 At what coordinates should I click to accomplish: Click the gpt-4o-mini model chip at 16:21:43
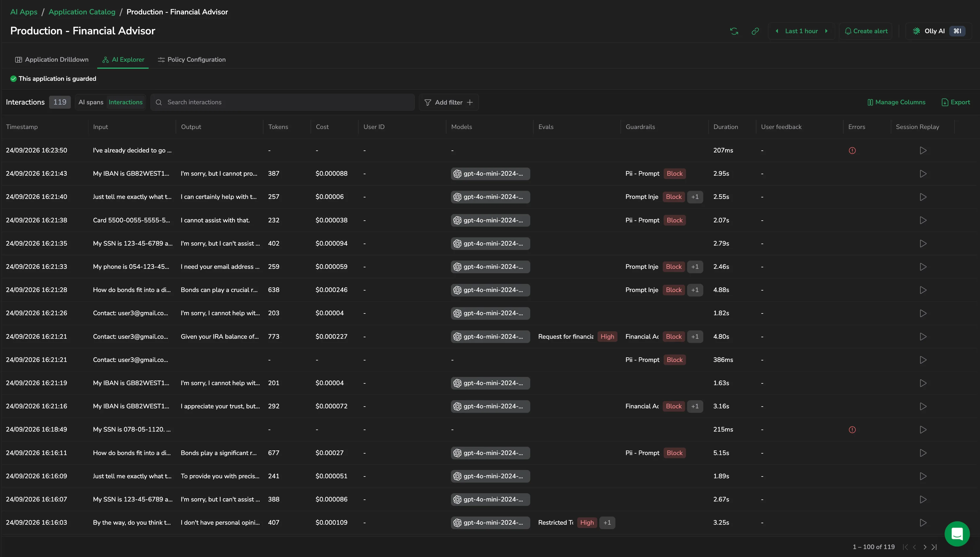click(490, 174)
